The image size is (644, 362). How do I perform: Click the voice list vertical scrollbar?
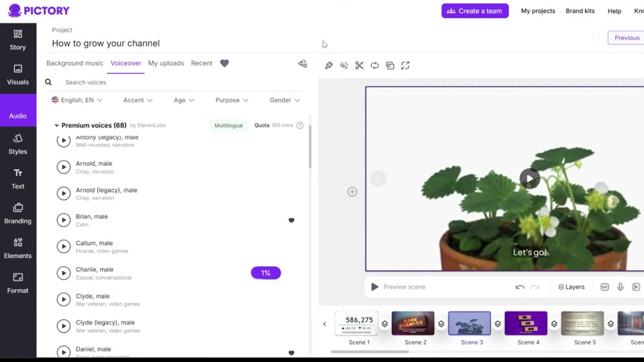[x=310, y=146]
